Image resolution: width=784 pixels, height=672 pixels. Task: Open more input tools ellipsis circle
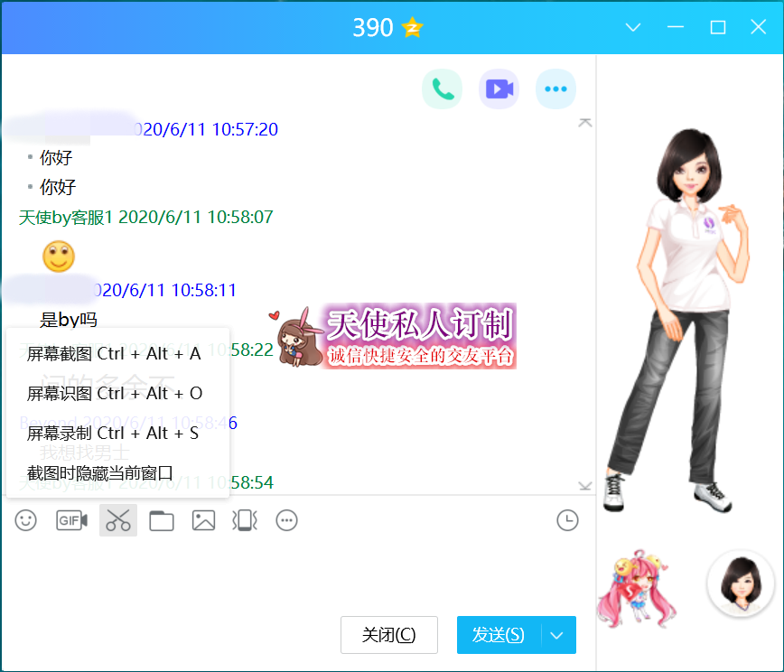pyautogui.click(x=286, y=520)
